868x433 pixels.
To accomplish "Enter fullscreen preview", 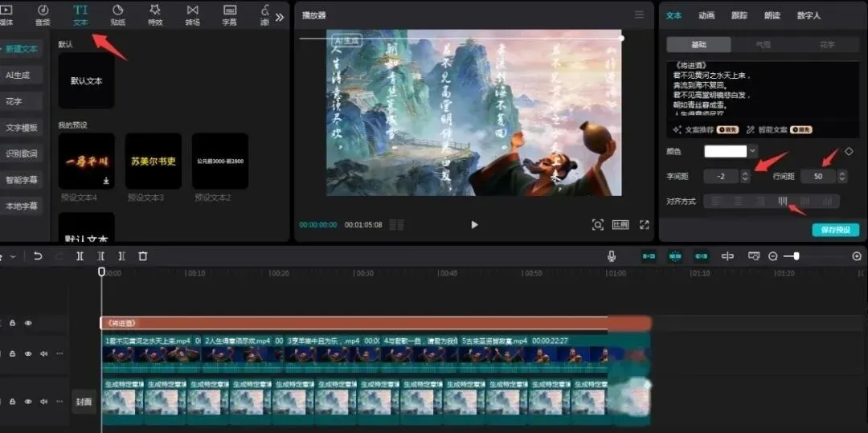I will click(x=644, y=224).
